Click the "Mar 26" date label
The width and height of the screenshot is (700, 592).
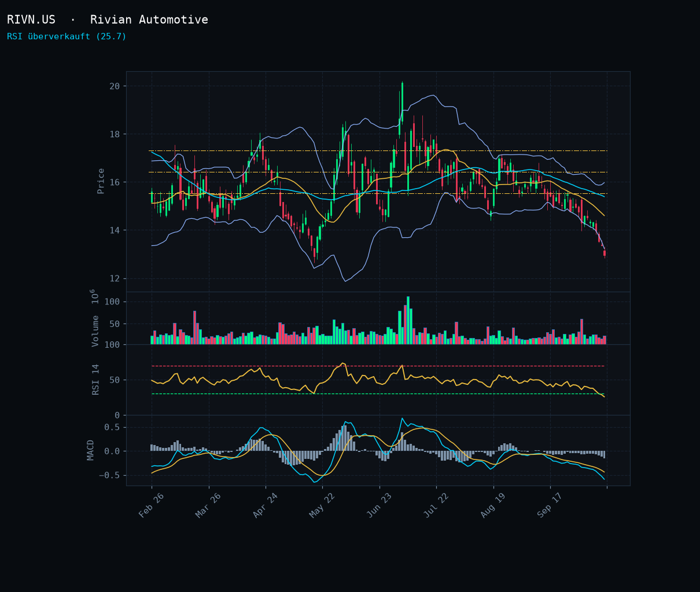coord(208,505)
